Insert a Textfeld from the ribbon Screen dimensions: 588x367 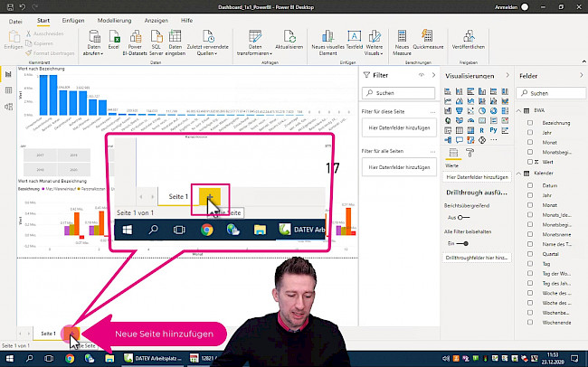[356, 38]
